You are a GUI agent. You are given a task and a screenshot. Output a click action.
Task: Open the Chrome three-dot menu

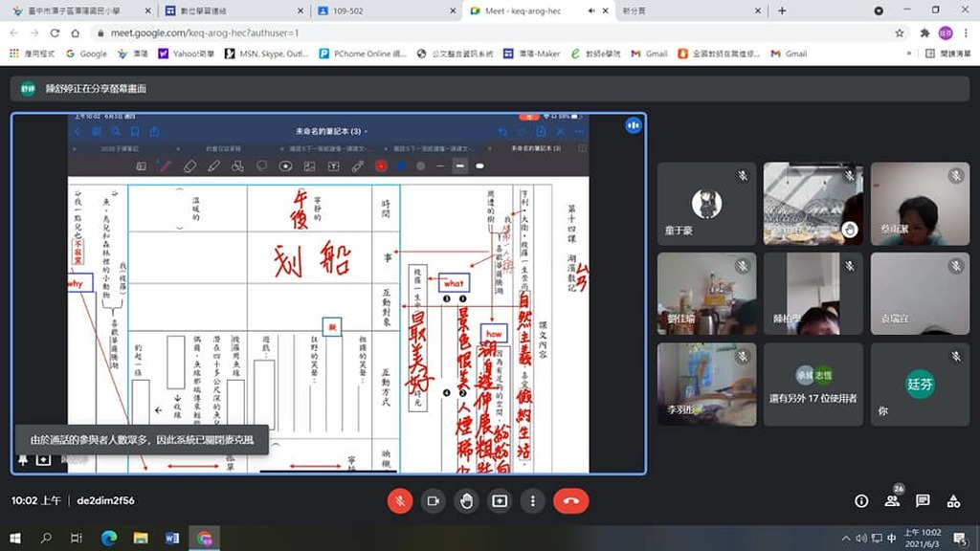(966, 33)
